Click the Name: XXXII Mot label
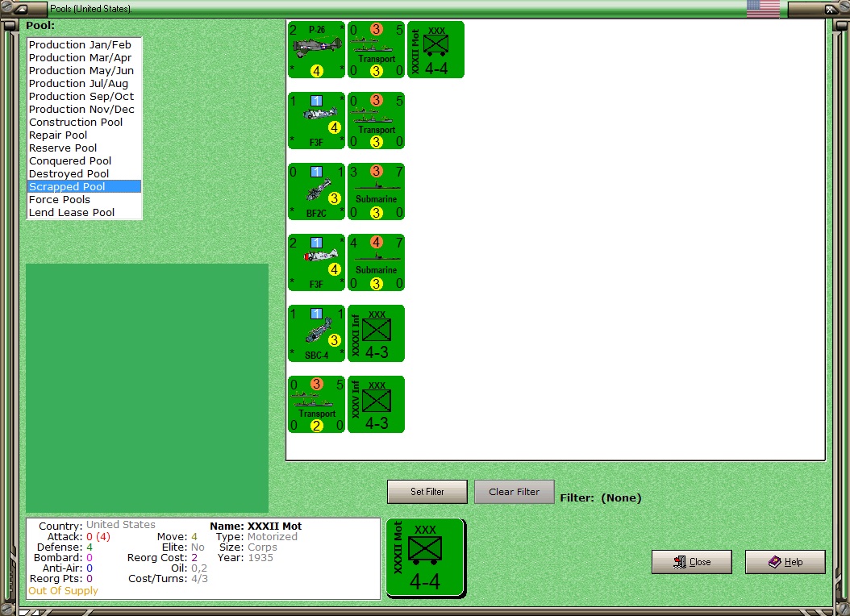 click(256, 526)
